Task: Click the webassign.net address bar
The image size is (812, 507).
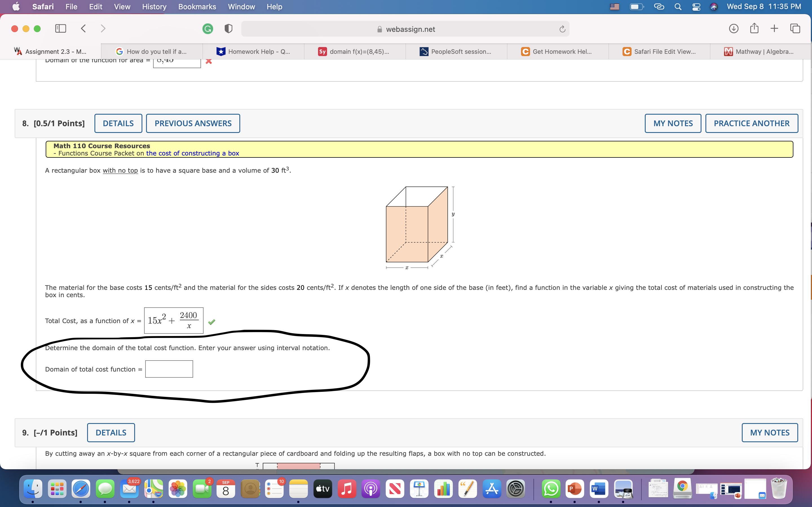Action: pos(405,29)
